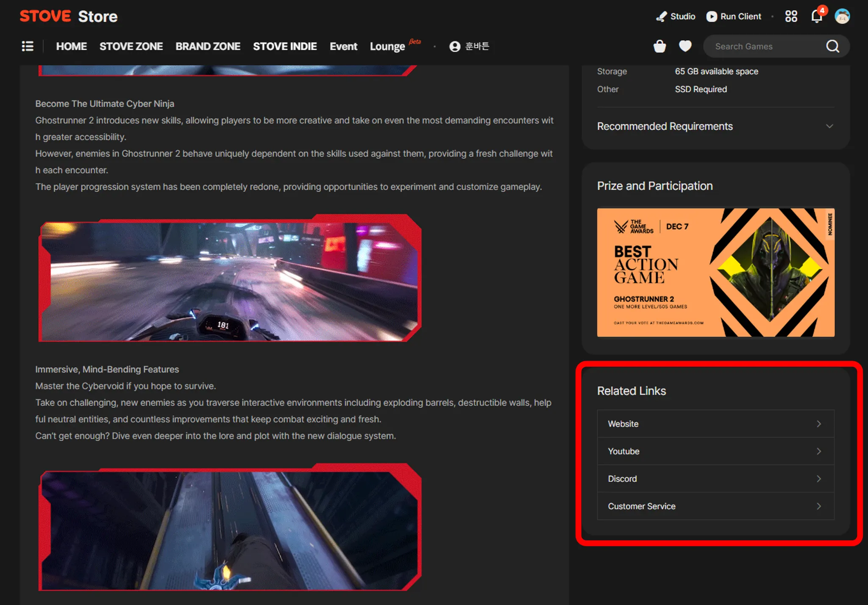Click the search magnifier icon
868x605 pixels.
pos(832,46)
